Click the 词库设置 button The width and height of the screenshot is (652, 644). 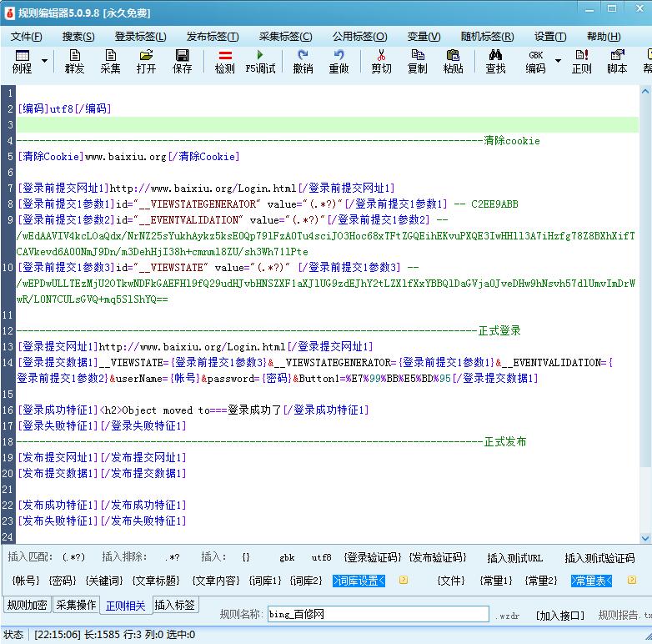(x=359, y=580)
